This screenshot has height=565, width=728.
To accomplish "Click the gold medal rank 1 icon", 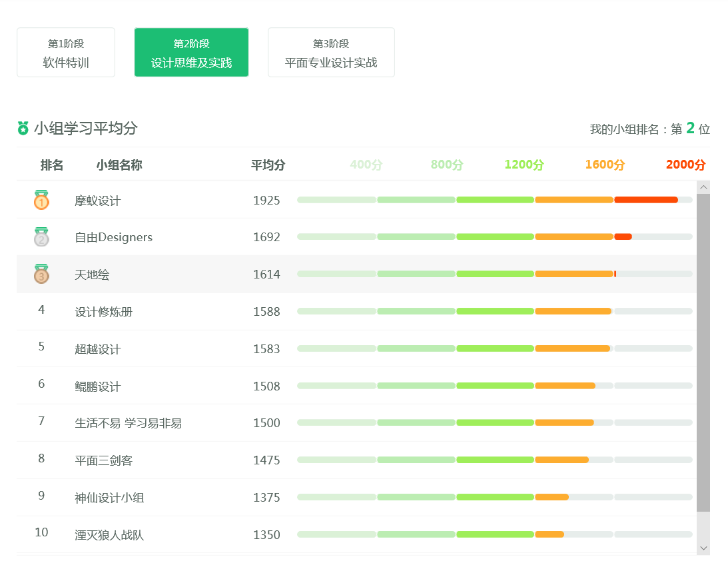I will point(41,200).
